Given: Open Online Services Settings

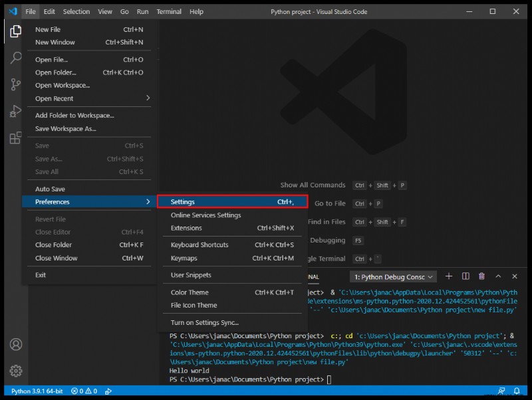Looking at the screenshot, I should point(232,215).
